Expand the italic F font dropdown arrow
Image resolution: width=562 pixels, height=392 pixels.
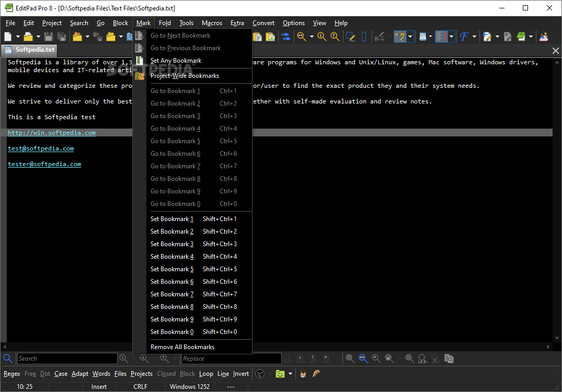tap(474, 37)
